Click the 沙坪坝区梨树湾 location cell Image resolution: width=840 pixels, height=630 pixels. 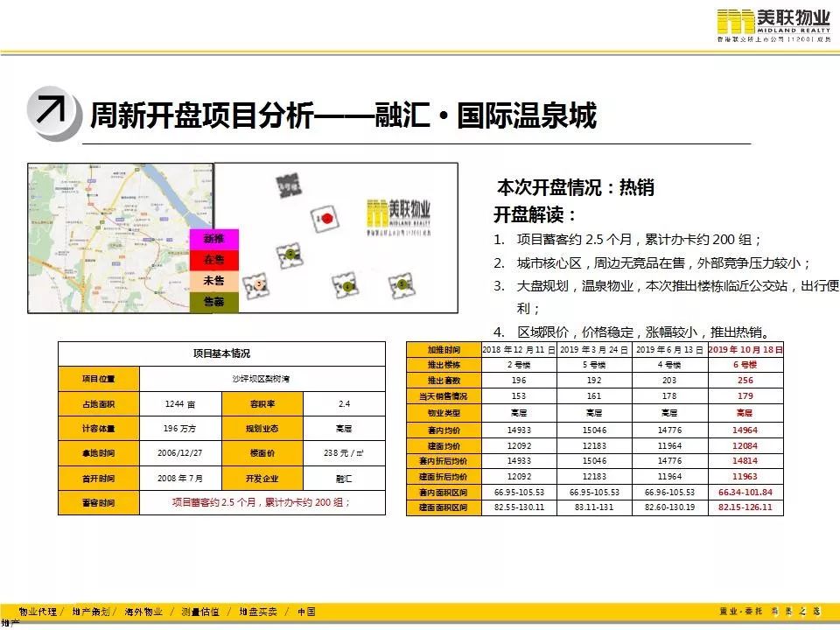pos(262,379)
